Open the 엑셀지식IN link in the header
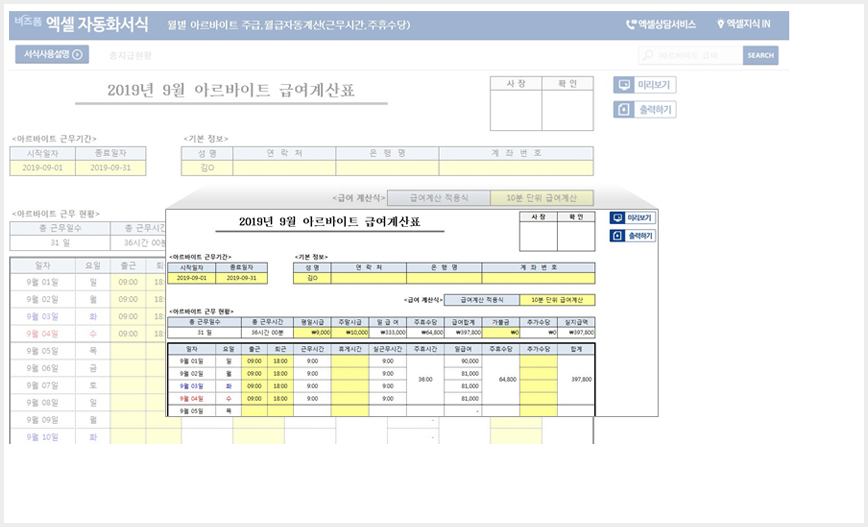The width and height of the screenshot is (868, 527). 743,24
